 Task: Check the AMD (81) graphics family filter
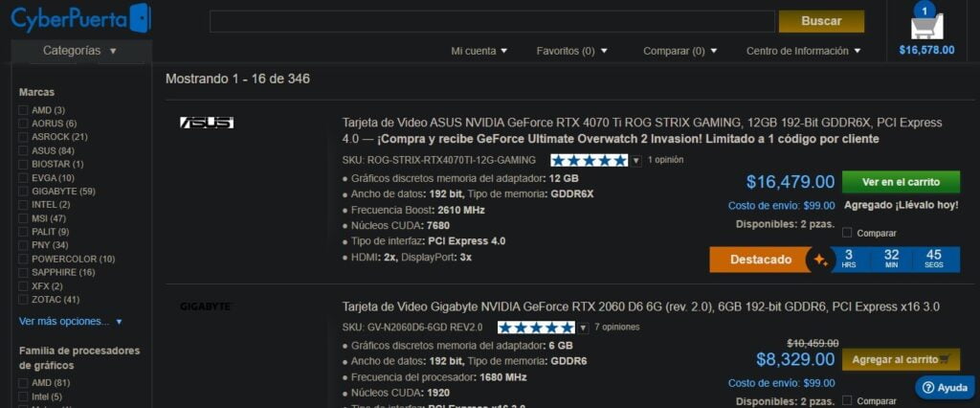click(23, 383)
